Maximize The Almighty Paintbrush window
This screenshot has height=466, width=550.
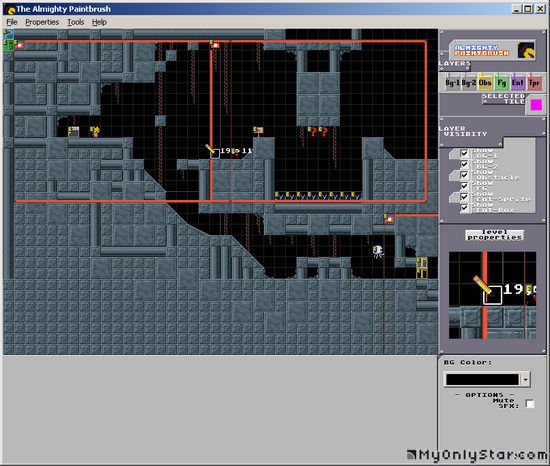(528, 9)
